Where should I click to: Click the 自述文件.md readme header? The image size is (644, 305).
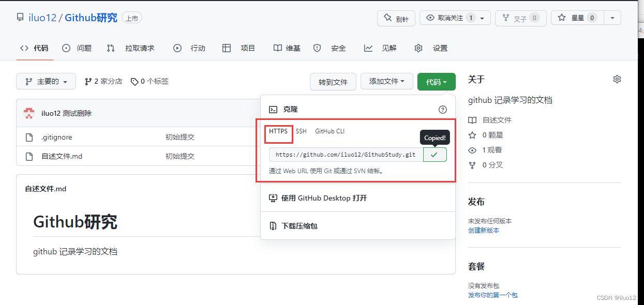click(46, 189)
